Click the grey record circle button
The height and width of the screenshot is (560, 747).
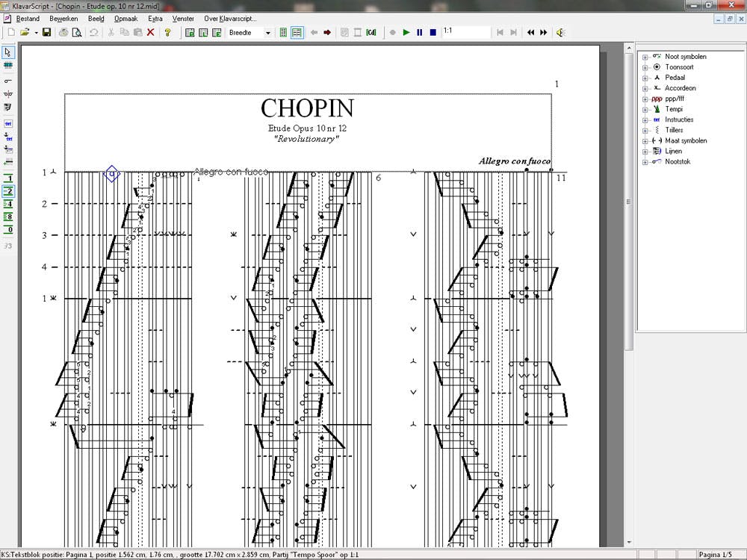(393, 32)
